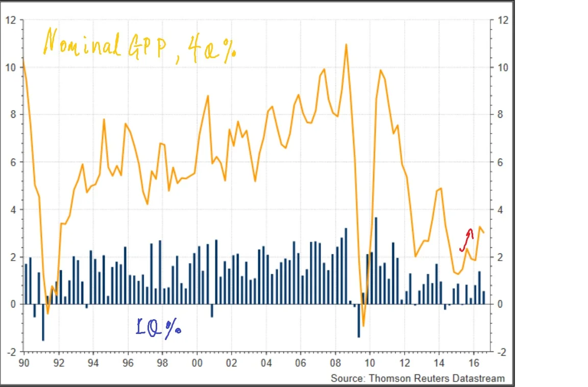Click right value-axis label '4'
This screenshot has width=588, height=387.
[x=500, y=210]
